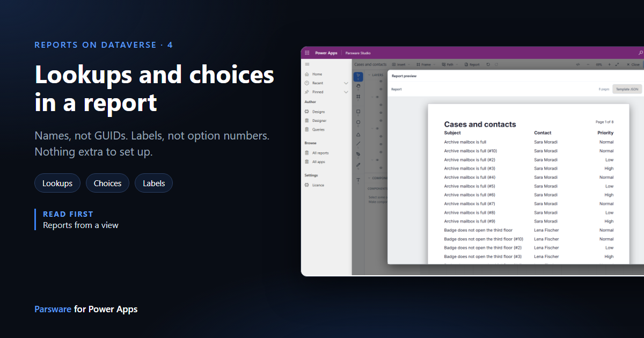Select the Pencil tool
The width and height of the screenshot is (644, 338).
pos(358,165)
